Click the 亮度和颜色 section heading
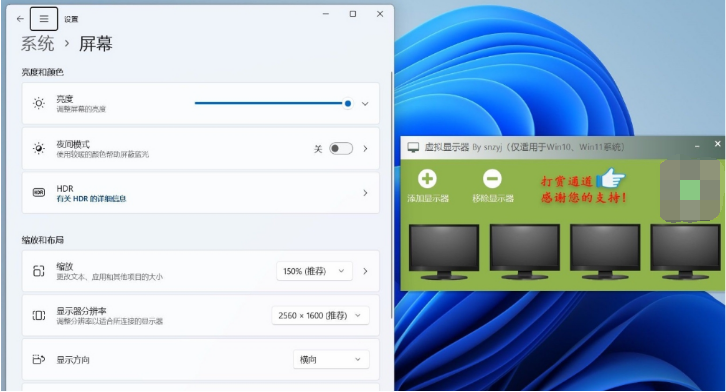The image size is (726, 392). (43, 72)
